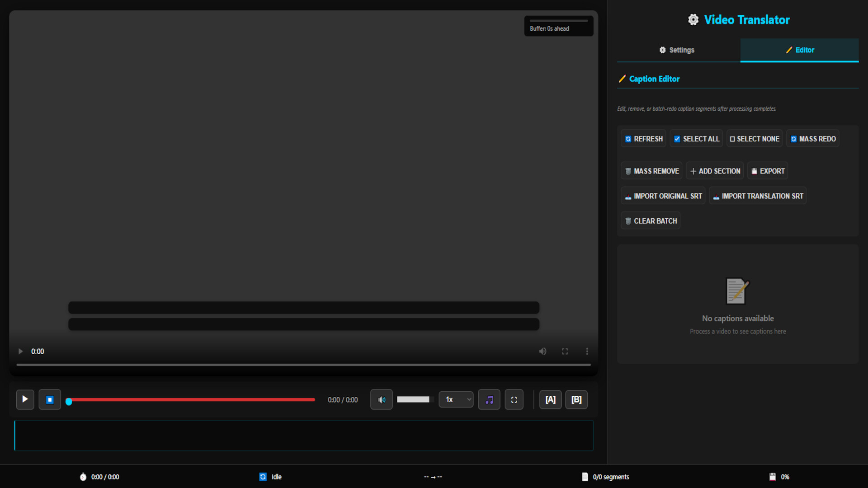Click inside the empty caption text box
This screenshot has height=488, width=868.
[303, 435]
